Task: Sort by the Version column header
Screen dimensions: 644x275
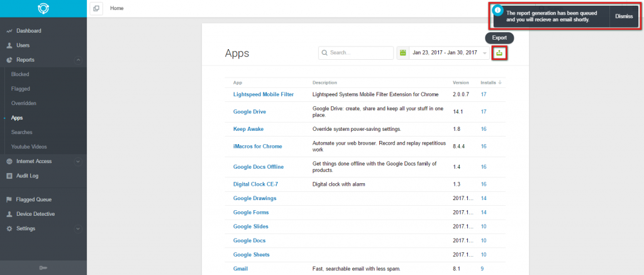Action: pos(460,82)
